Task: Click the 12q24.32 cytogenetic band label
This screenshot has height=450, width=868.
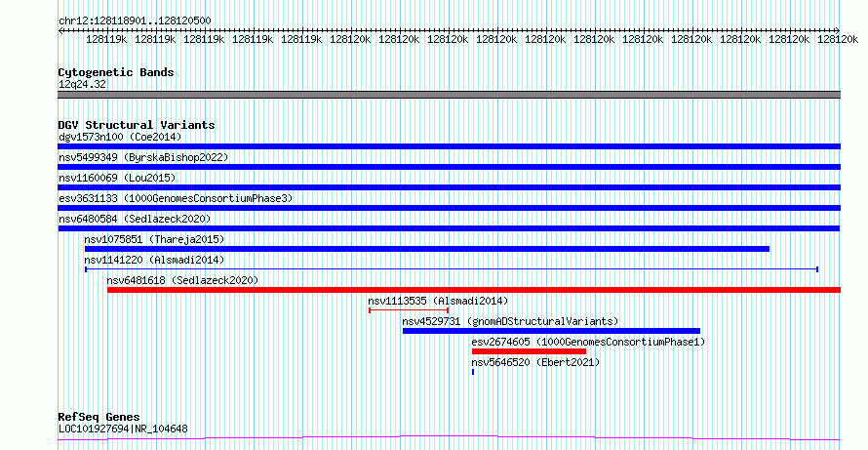Action: (x=82, y=85)
